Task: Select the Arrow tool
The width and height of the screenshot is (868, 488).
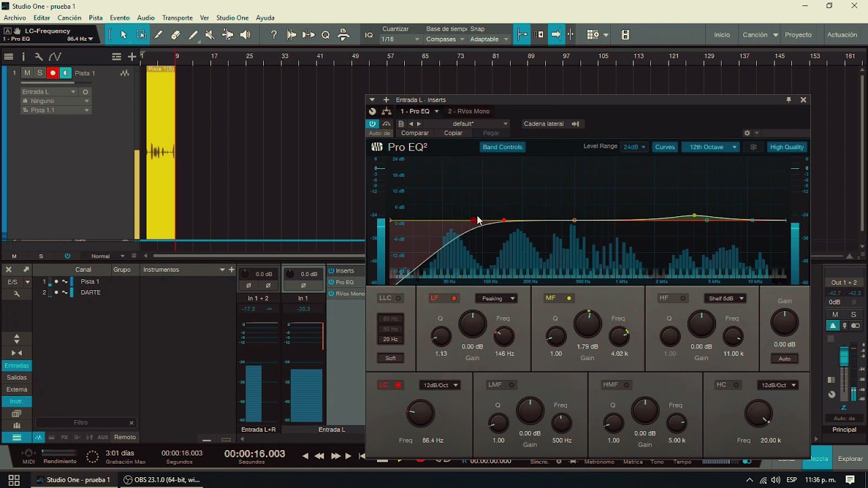Action: [x=123, y=35]
